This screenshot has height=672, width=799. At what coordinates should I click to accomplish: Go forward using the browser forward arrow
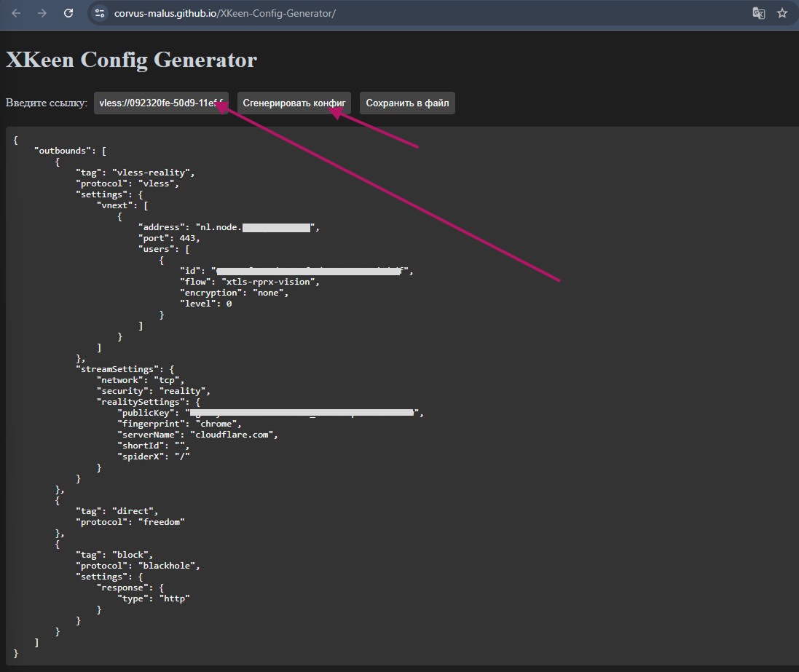tap(42, 13)
